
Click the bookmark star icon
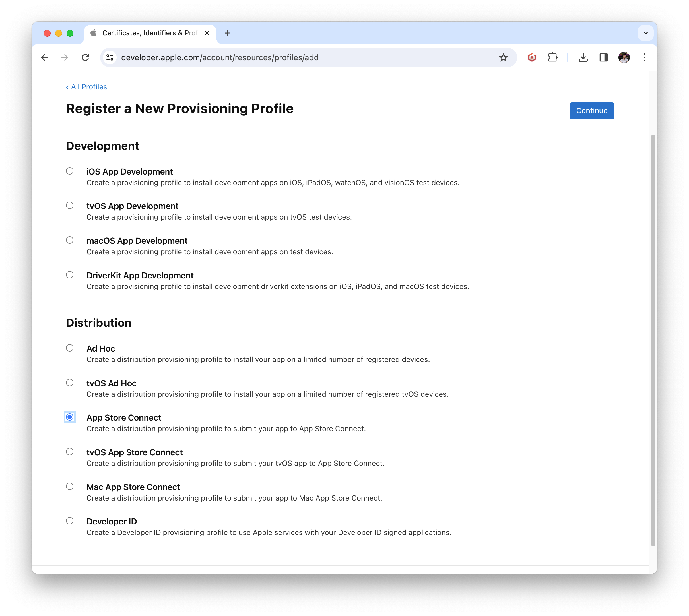click(504, 58)
